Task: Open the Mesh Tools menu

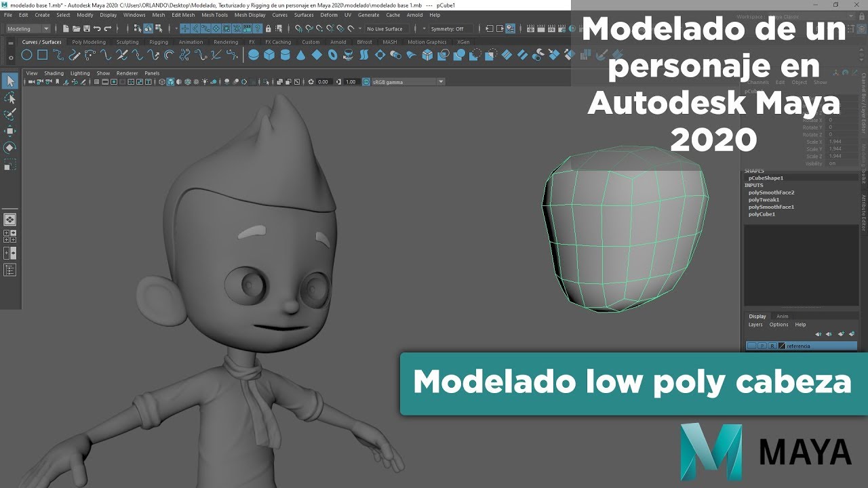Action: (x=215, y=14)
